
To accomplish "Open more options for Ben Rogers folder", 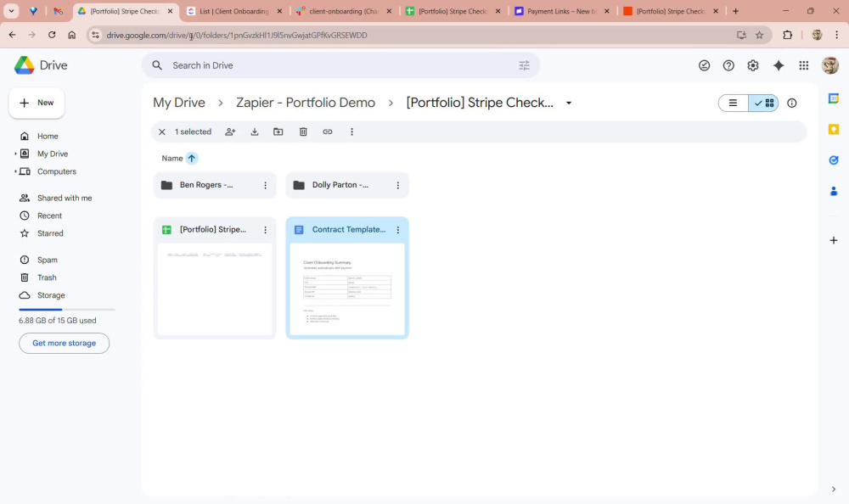I will click(x=265, y=185).
